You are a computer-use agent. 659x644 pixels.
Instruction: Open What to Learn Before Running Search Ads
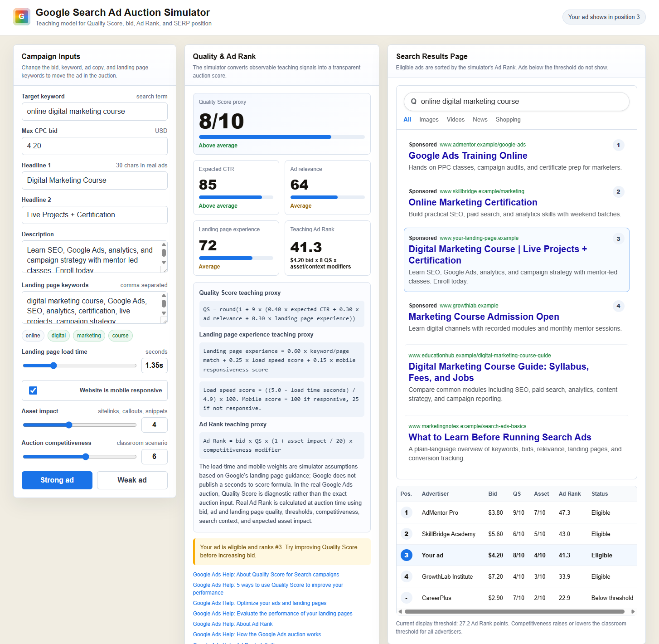click(x=500, y=437)
